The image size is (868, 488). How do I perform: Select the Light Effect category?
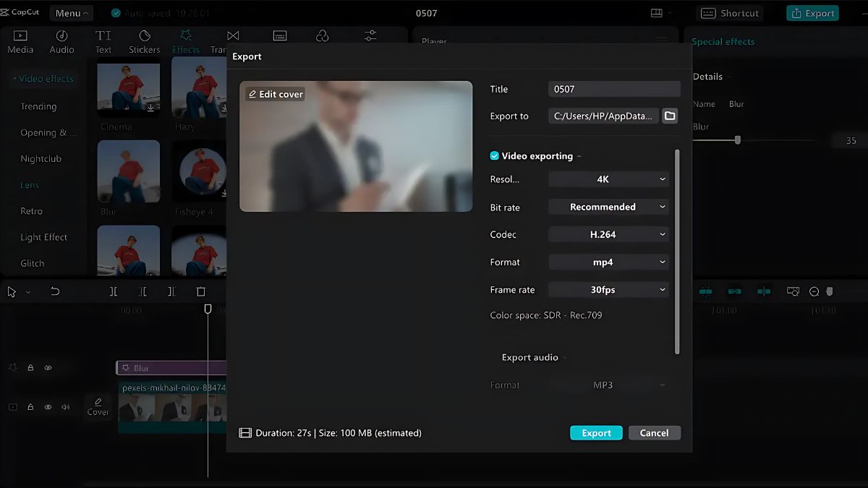43,237
